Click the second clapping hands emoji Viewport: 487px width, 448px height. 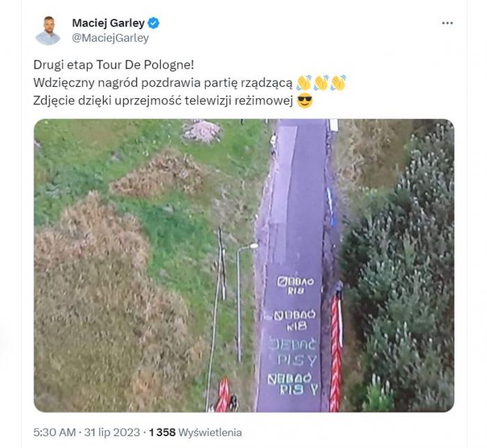pos(321,83)
